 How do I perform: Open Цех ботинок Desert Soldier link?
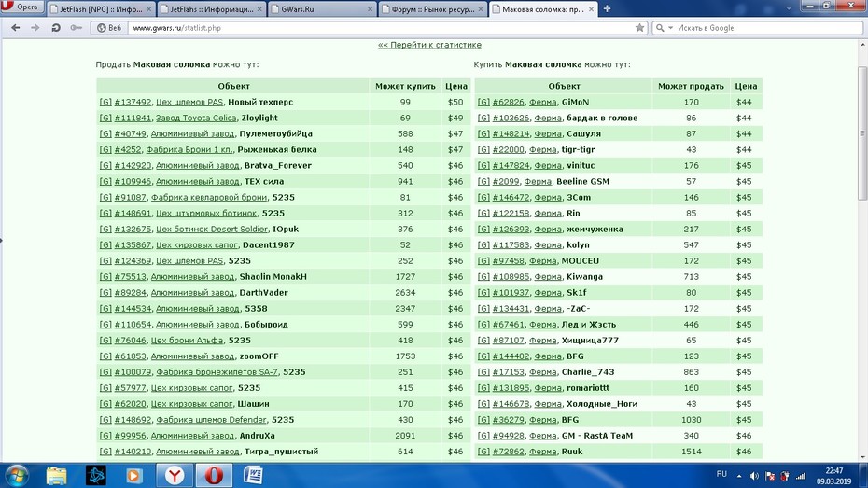(212, 229)
